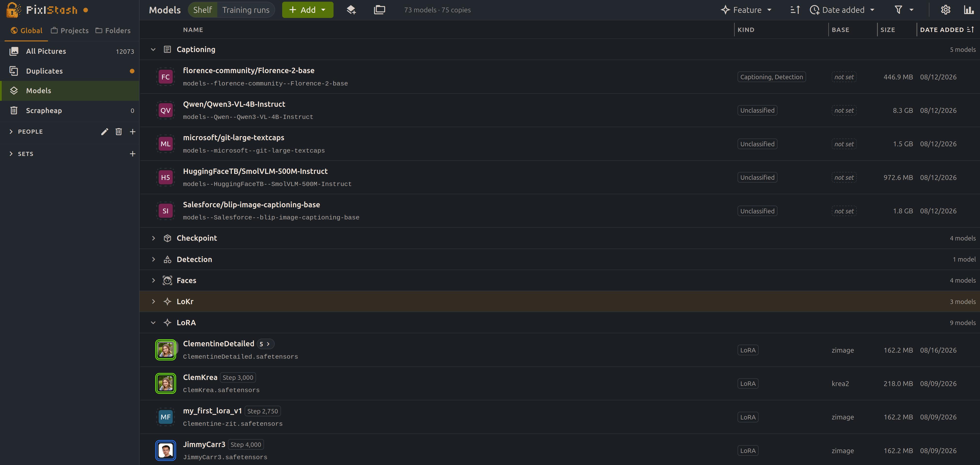This screenshot has height=465, width=980.
Task: Expand the People section
Action: pos(11,132)
